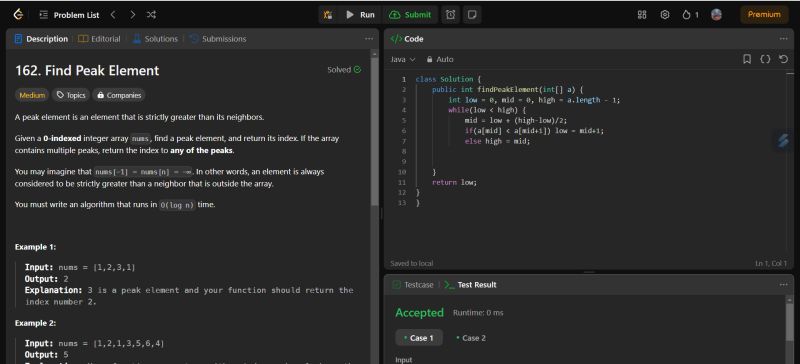This screenshot has height=364, width=800.
Task: Click the bookmark icon in code toolbar
Action: pyautogui.click(x=747, y=59)
